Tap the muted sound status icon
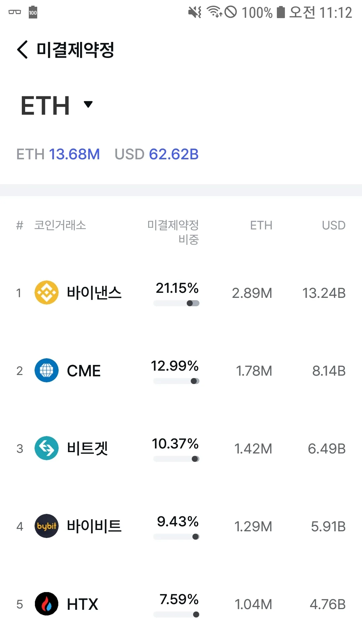Screen dimensions: 362x644 tap(194, 12)
